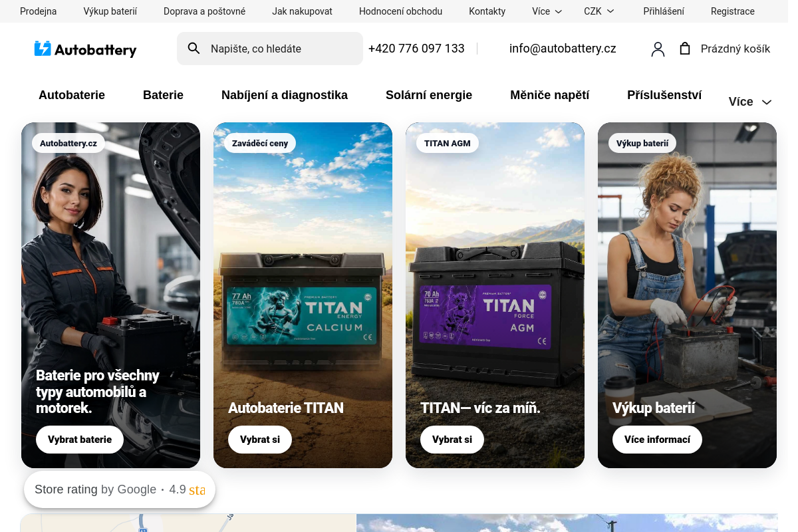The height and width of the screenshot is (532, 798).
Task: Click Registrace link
Action: coord(732,11)
